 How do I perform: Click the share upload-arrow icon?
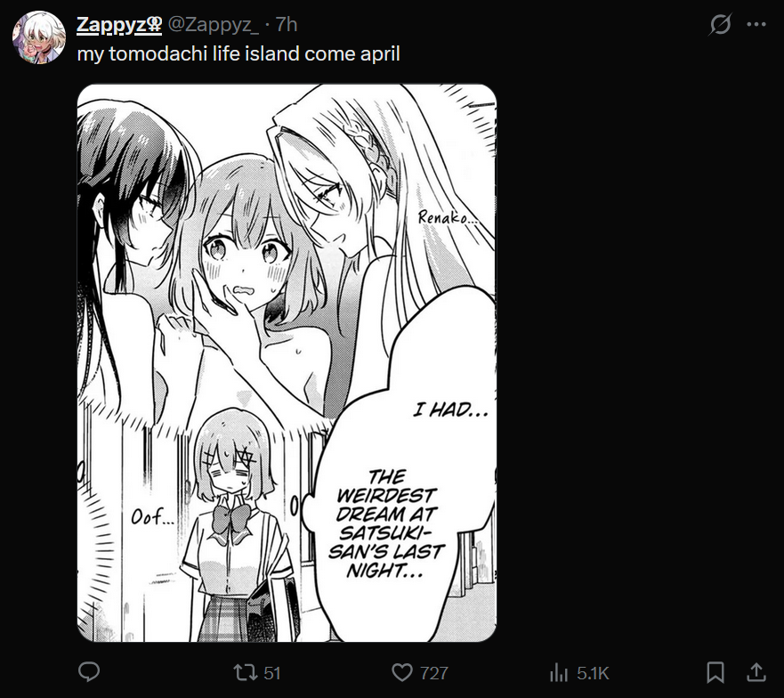point(756,672)
